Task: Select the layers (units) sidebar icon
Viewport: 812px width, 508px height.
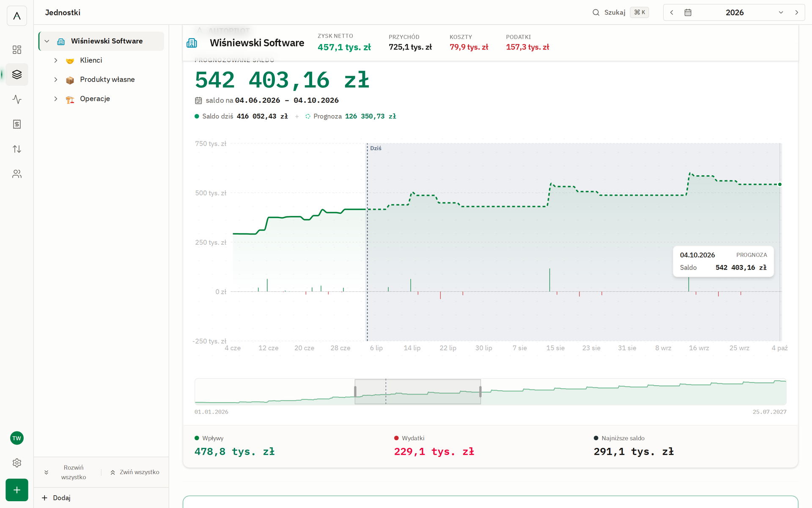Action: point(17,75)
